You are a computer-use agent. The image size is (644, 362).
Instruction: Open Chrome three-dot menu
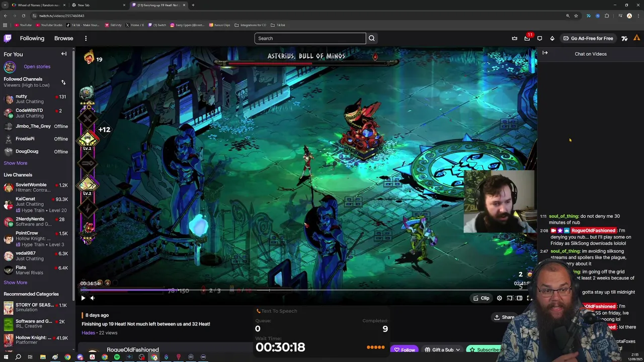638,16
